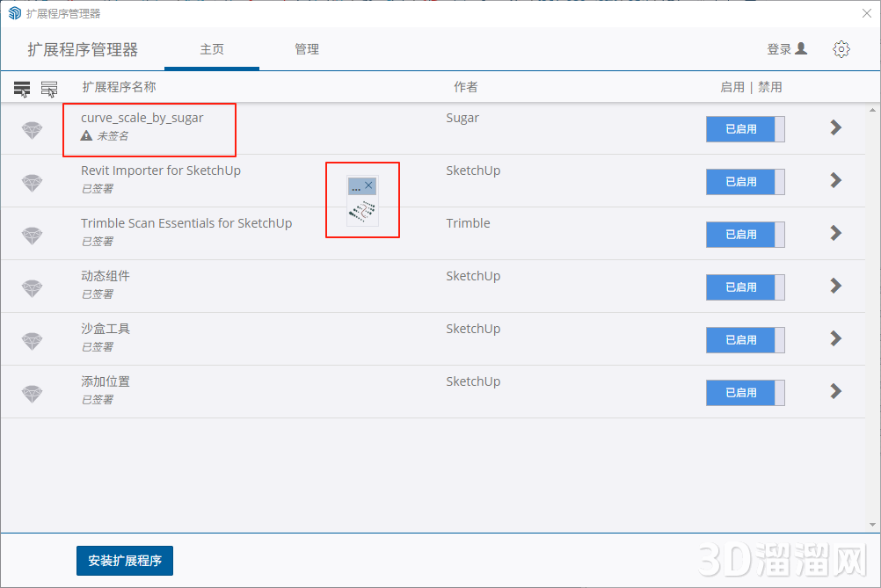This screenshot has width=881, height=588.
Task: Select the Revit Importer for SketchUp name
Action: coord(161,171)
